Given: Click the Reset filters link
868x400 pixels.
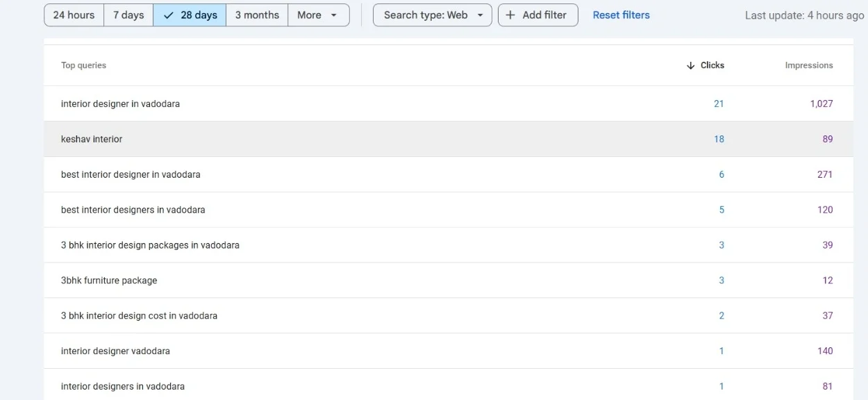Looking at the screenshot, I should click(x=621, y=15).
